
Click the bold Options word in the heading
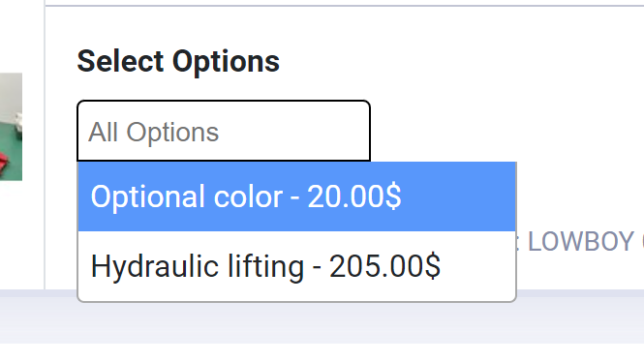[226, 62]
